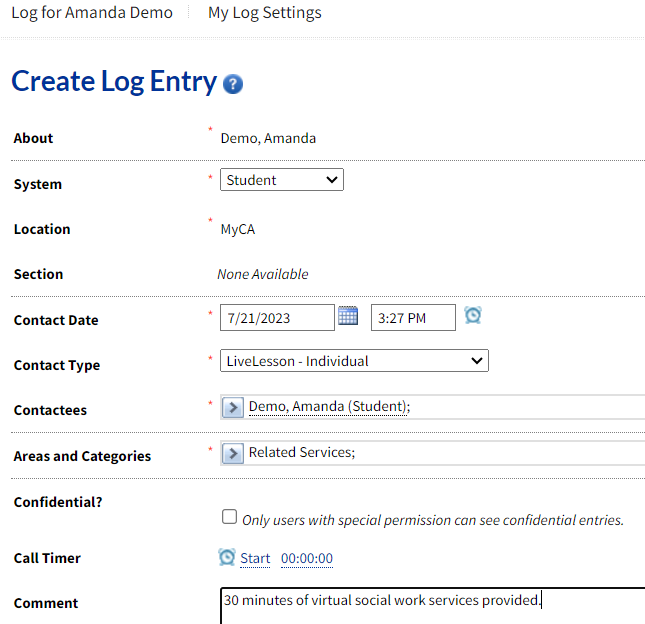This screenshot has width=645, height=624.
Task: Click the Related Services categories field
Action: (440, 453)
